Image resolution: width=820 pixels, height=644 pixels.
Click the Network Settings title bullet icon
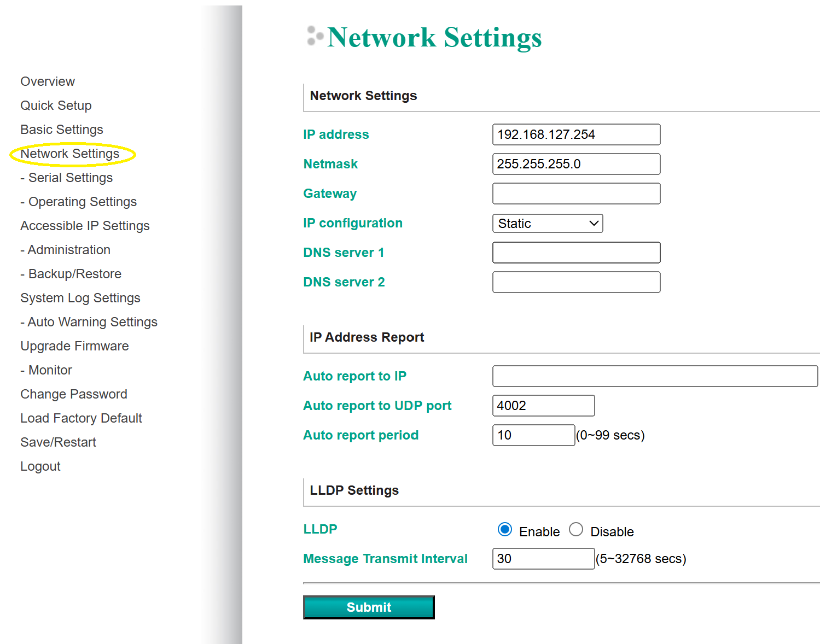pyautogui.click(x=315, y=36)
